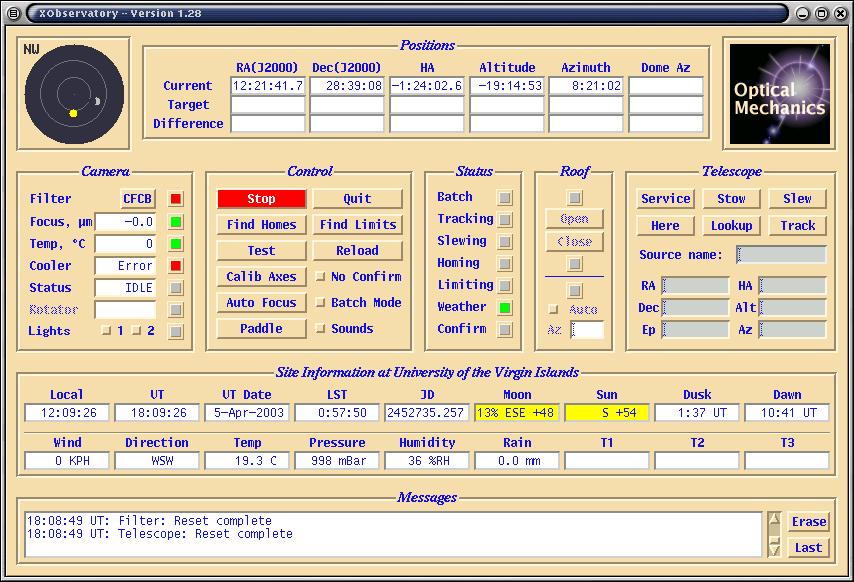The image size is (854, 582).
Task: Click the Find Homes button
Action: (261, 225)
